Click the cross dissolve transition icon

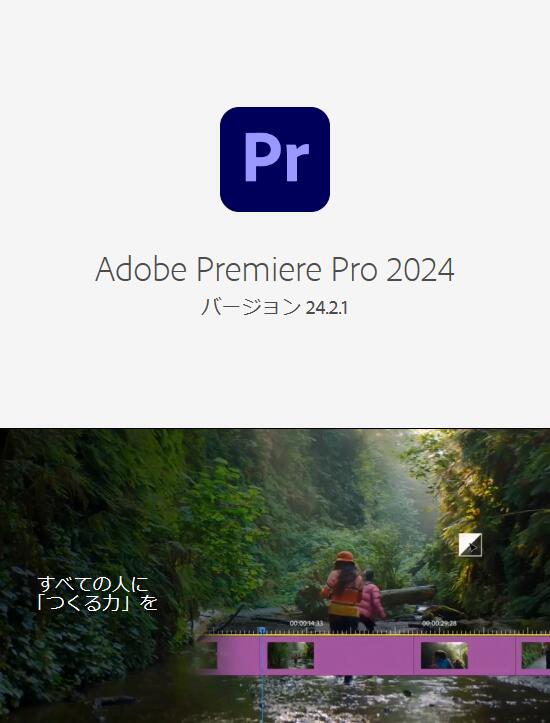click(x=470, y=545)
